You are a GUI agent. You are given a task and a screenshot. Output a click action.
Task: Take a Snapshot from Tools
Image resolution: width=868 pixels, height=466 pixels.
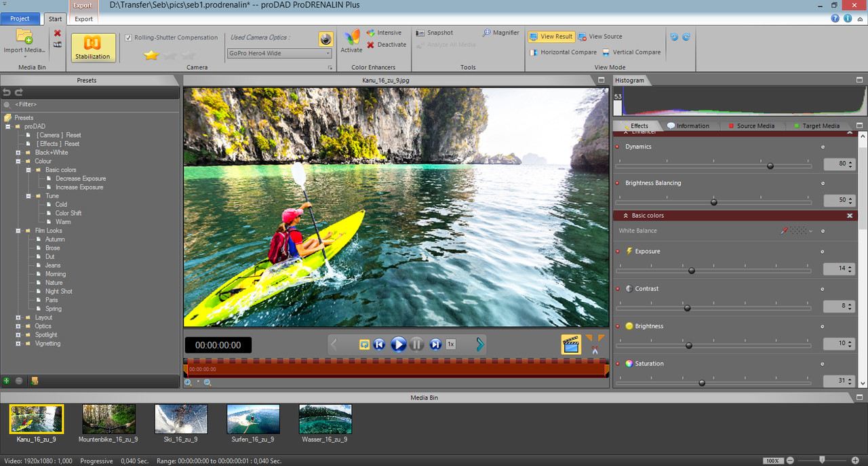coord(435,33)
